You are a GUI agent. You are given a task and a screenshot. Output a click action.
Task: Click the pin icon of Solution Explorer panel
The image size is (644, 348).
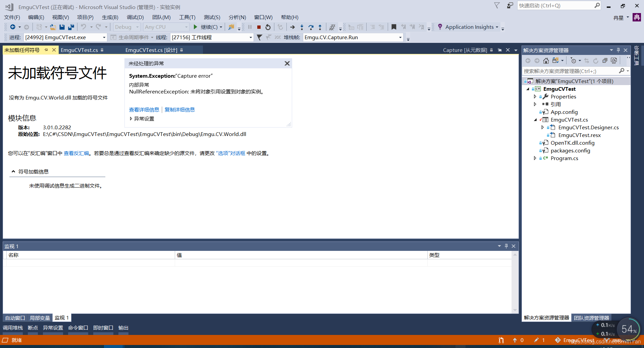click(x=618, y=50)
